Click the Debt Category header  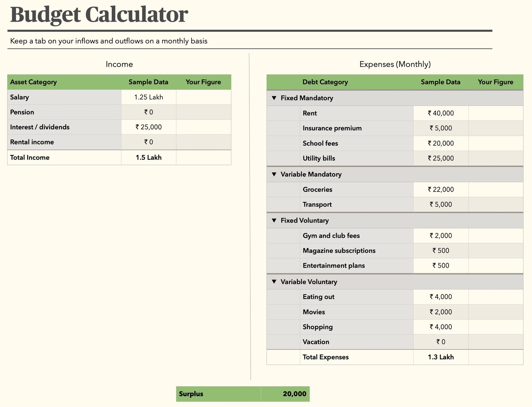(325, 82)
